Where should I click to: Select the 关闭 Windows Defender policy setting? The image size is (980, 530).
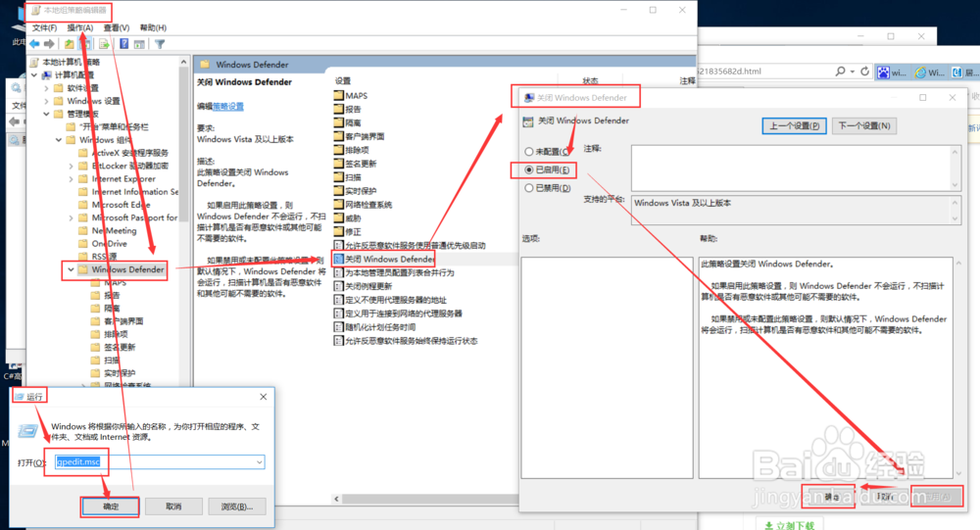[x=384, y=259]
